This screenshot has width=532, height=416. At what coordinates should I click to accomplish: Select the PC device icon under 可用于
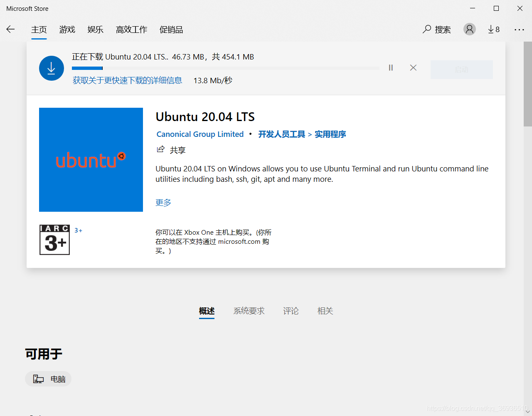[39, 379]
